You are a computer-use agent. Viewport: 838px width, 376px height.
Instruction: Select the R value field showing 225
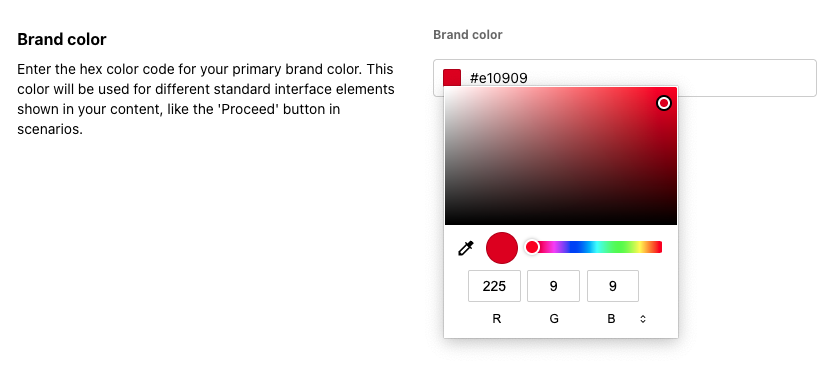click(x=494, y=286)
